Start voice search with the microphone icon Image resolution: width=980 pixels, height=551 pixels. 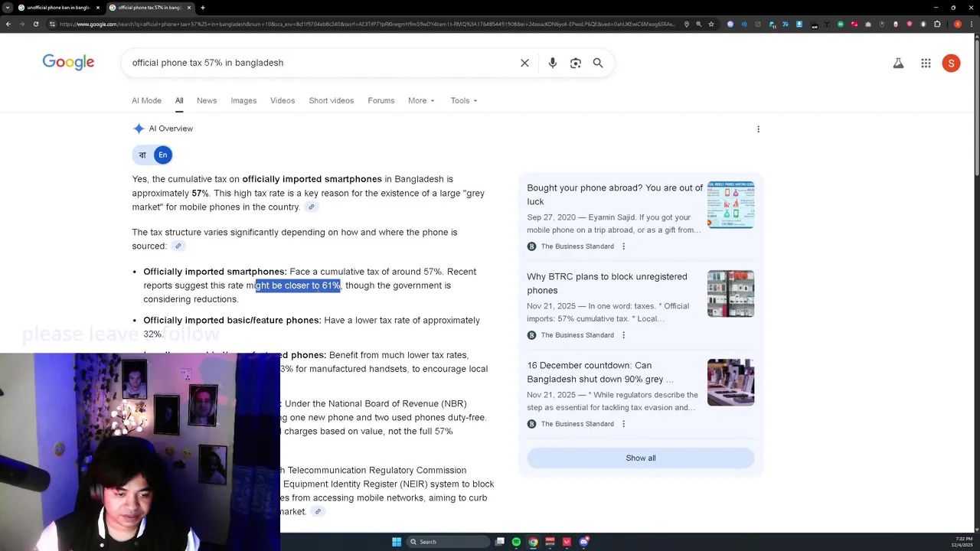pos(553,63)
